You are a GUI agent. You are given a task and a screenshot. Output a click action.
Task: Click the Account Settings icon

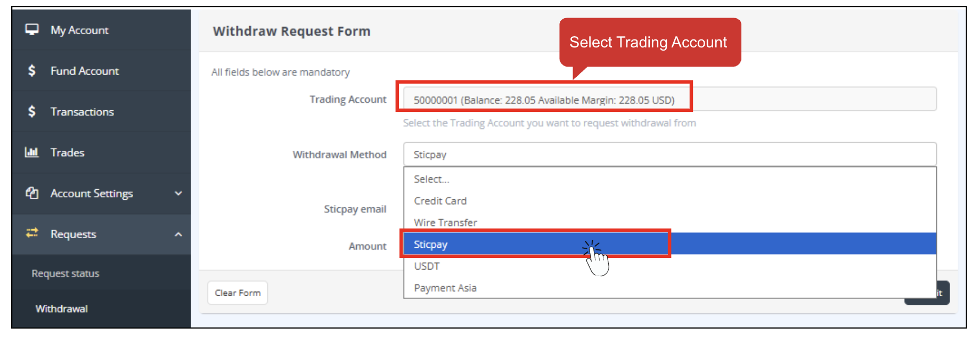pyautogui.click(x=32, y=193)
